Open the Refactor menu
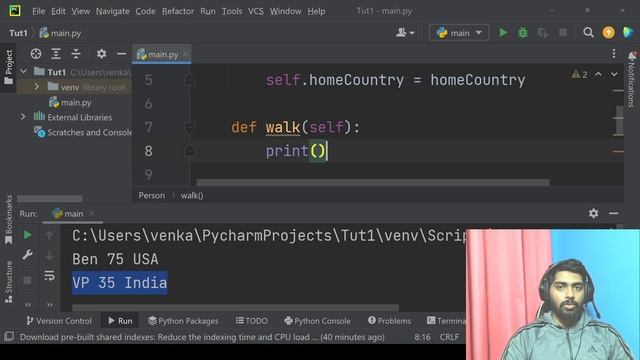Viewport: 640px width, 360px height. (x=178, y=11)
